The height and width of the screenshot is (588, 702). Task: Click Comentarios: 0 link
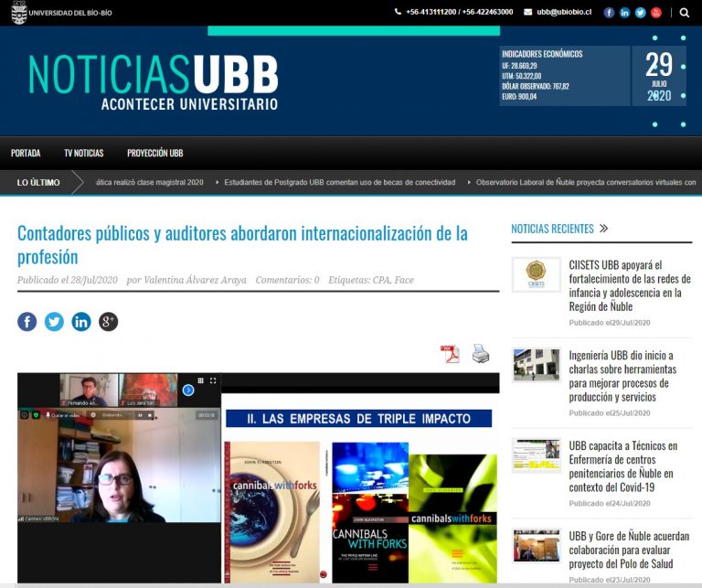[x=287, y=280]
